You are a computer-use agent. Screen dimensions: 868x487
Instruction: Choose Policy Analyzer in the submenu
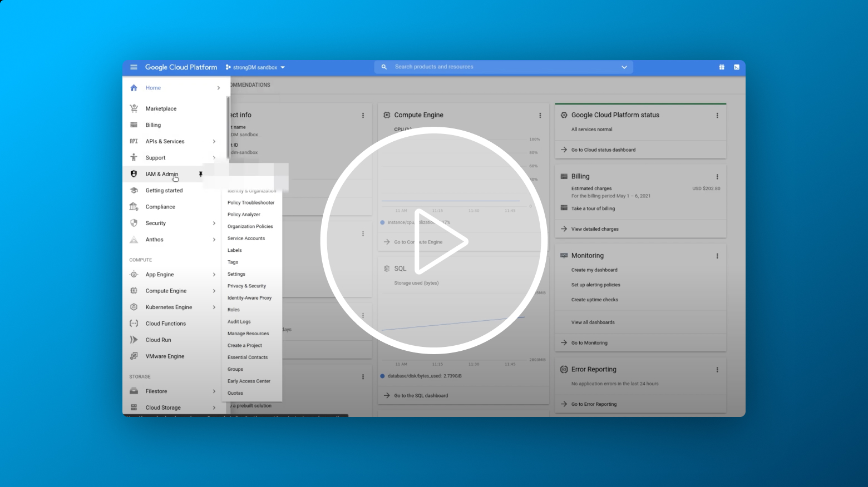point(244,215)
